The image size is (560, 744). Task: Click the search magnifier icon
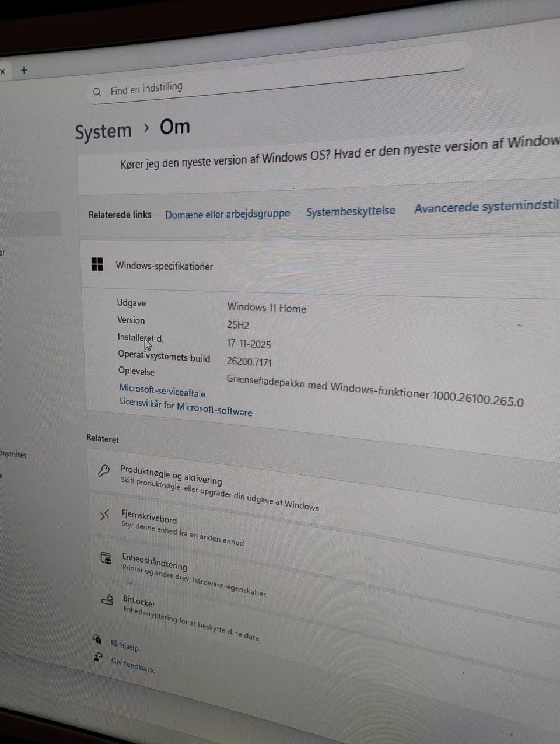pyautogui.click(x=97, y=92)
